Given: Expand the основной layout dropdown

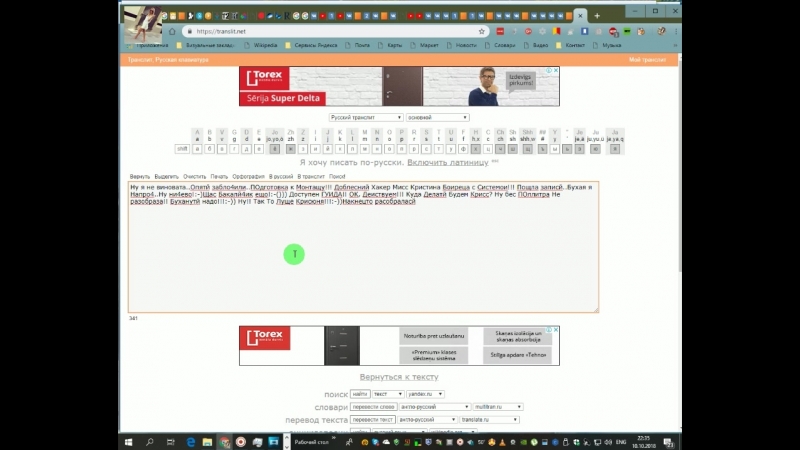Looking at the screenshot, I should [438, 117].
